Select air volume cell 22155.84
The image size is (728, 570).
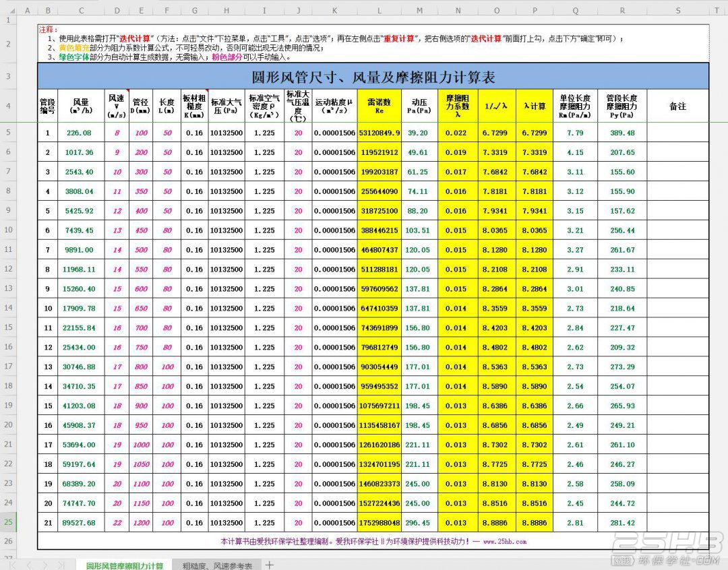tap(82, 327)
